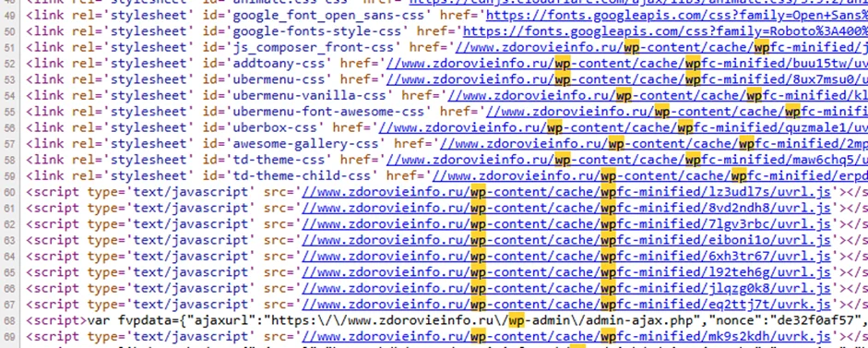Follow the eq2ttj7t/uvrk.js script source
The width and height of the screenshot is (868, 348).
click(x=565, y=305)
